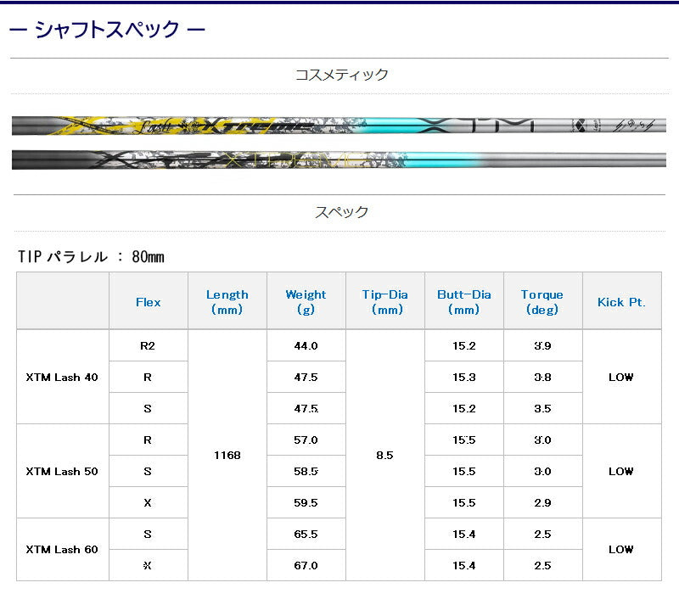Click LOW kick point for XTM Lash 60
Viewport: 679px width, 616px height.
coord(622,549)
